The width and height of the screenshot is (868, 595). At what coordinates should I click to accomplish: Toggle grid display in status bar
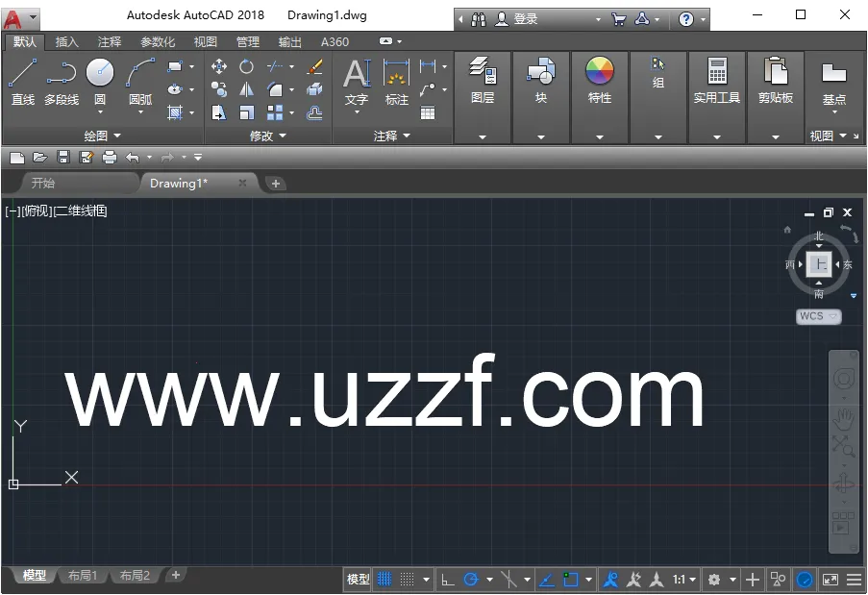(384, 580)
